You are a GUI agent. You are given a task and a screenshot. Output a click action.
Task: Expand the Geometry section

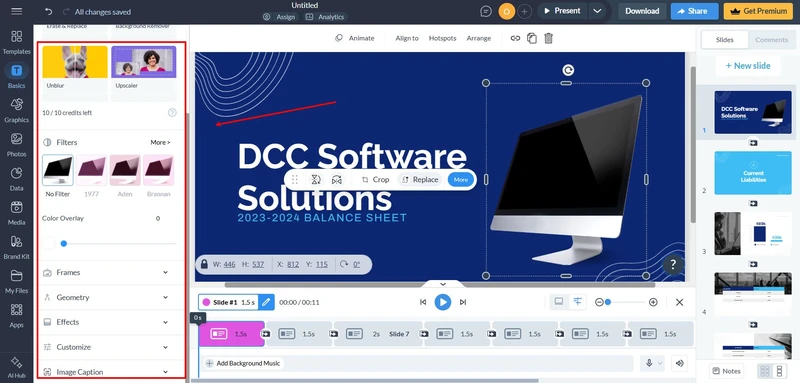(x=106, y=297)
